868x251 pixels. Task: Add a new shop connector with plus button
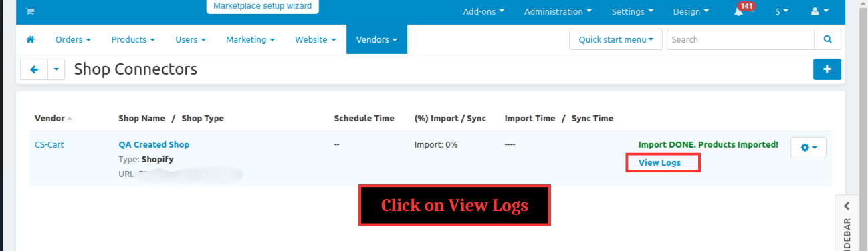tap(827, 69)
